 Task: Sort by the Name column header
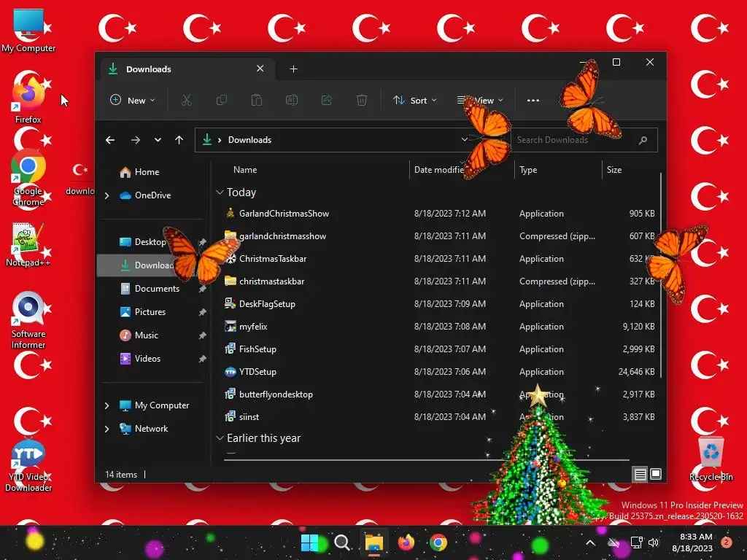[x=245, y=169]
